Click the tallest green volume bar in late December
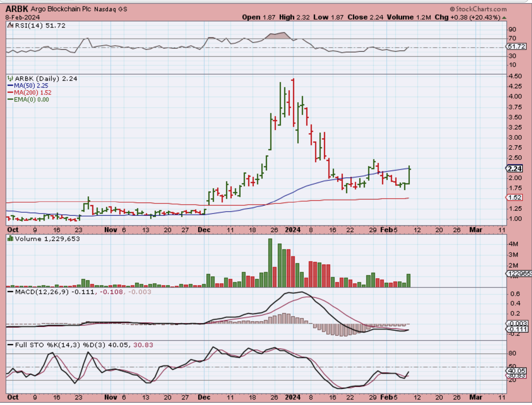This screenshot has height=405, width=532. pyautogui.click(x=270, y=263)
